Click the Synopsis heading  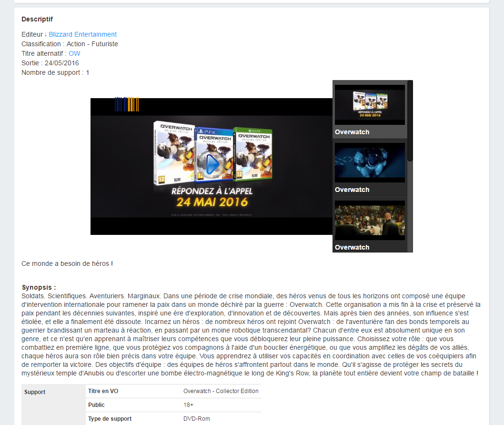[39, 287]
